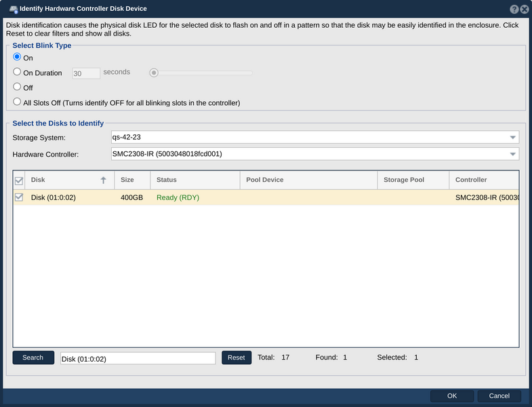Click the duration seconds input field
Viewport: 532px width, 407px height.
(x=86, y=73)
